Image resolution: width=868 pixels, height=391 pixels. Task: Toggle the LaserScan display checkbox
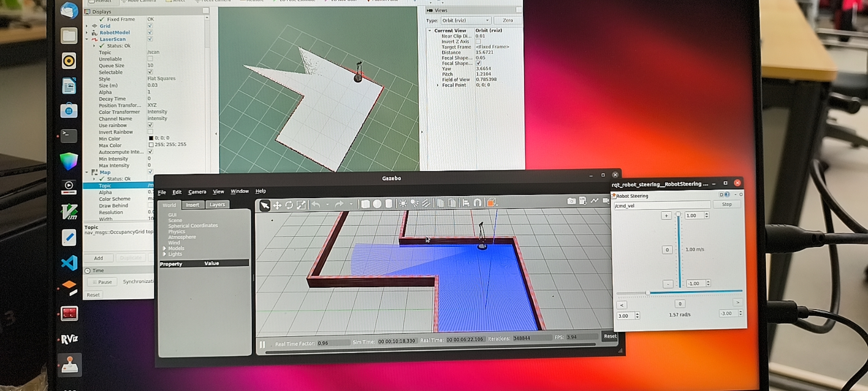[150, 39]
